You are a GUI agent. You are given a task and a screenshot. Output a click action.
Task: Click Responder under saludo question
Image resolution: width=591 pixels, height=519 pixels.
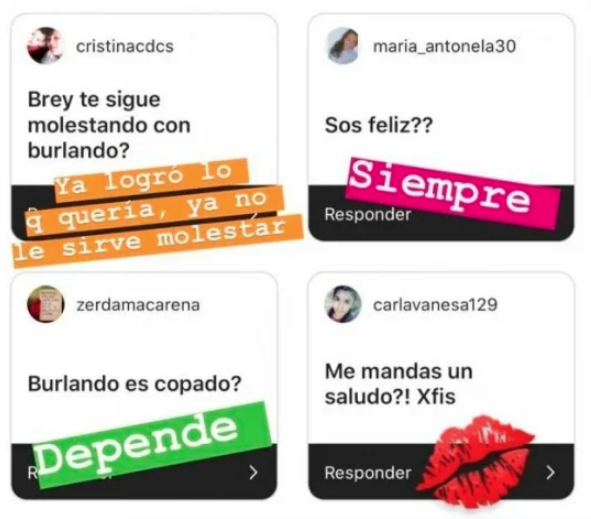tap(367, 473)
